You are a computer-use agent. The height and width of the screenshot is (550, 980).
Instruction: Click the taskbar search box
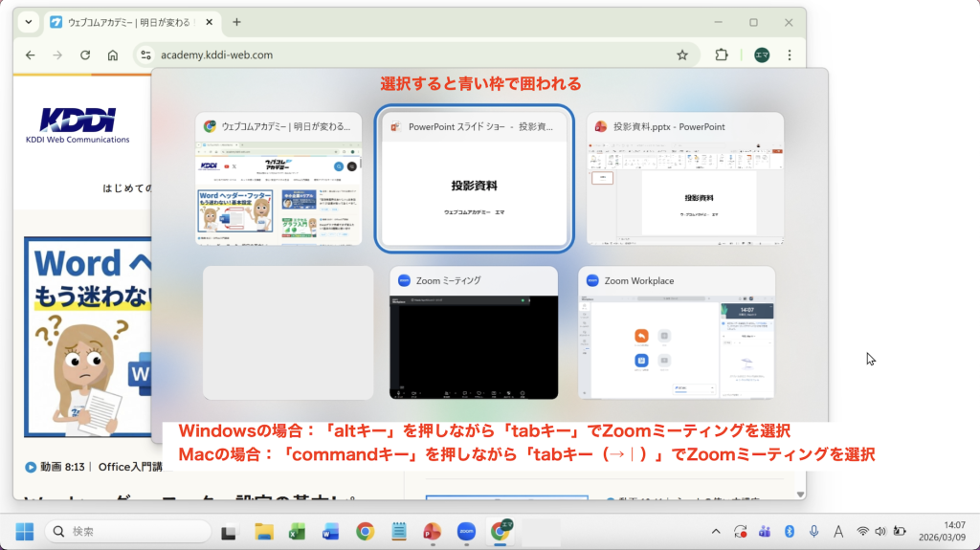point(128,531)
